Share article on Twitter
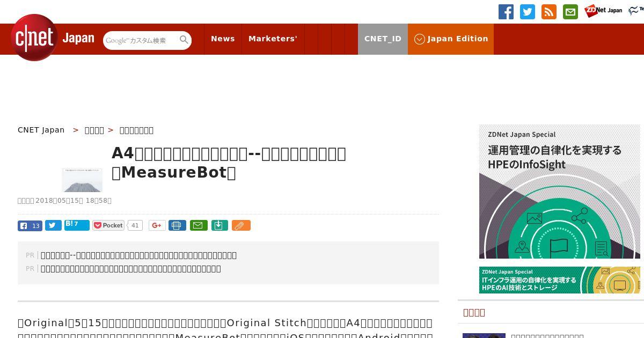The height and width of the screenshot is (338, 644). (53, 225)
